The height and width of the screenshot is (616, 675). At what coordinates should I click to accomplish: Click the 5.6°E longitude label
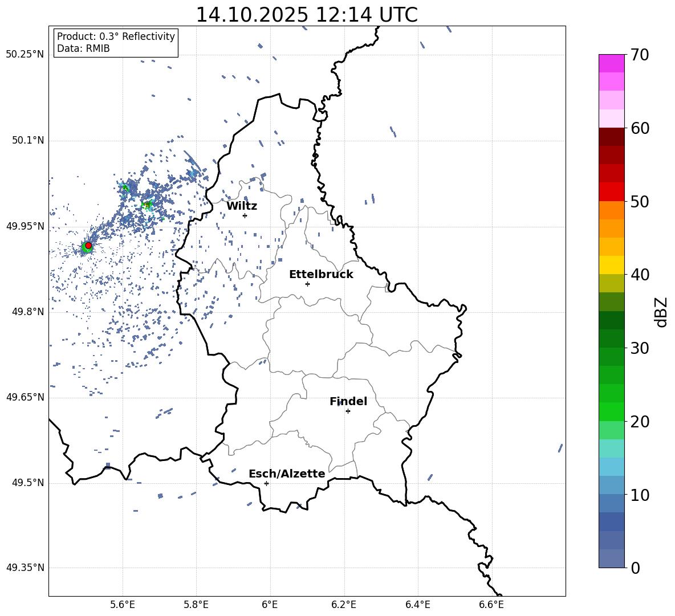click(123, 605)
